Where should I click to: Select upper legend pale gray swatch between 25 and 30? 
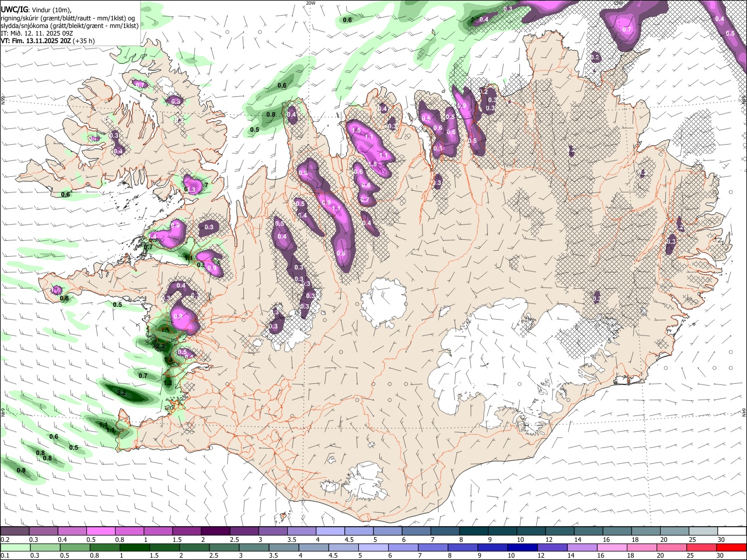click(x=704, y=531)
